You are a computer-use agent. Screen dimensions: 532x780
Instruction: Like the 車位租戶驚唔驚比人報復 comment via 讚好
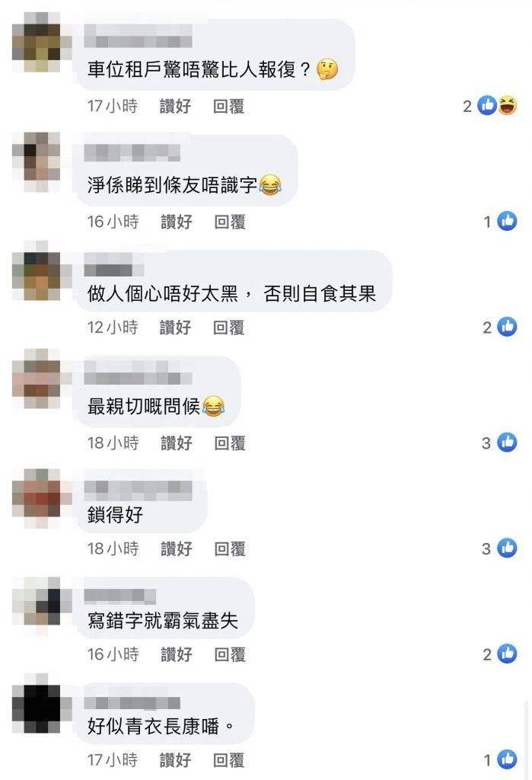tap(175, 106)
